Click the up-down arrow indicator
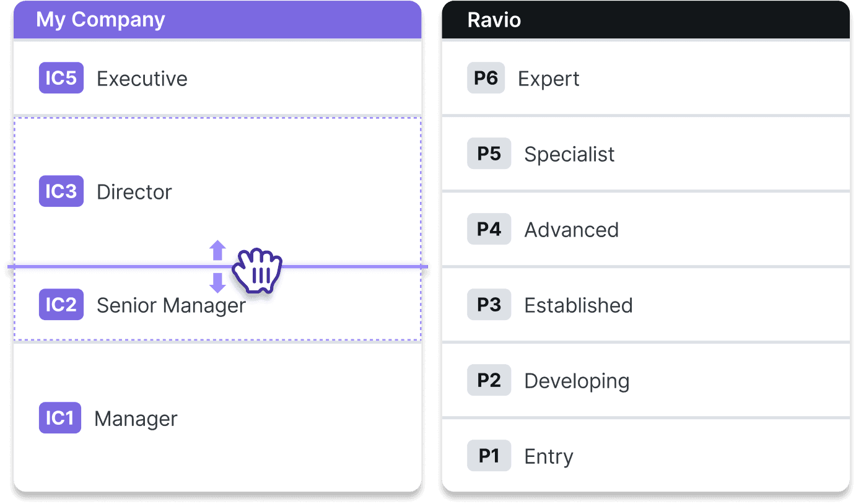Screen dimensions: 856x504 coord(216,266)
